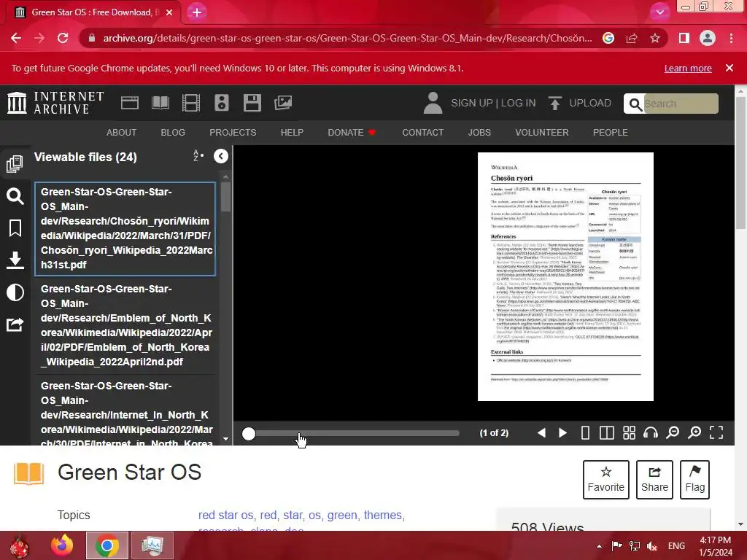This screenshot has height=560, width=747.
Task: Select the Internet_in_North_Korea PDF file
Action: click(x=125, y=411)
